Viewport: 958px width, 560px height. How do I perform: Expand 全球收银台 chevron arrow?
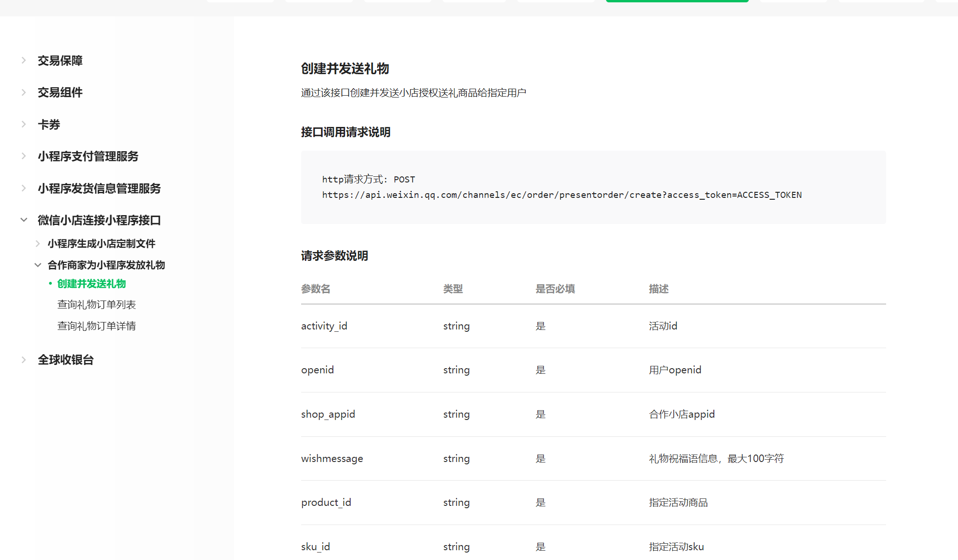click(24, 360)
